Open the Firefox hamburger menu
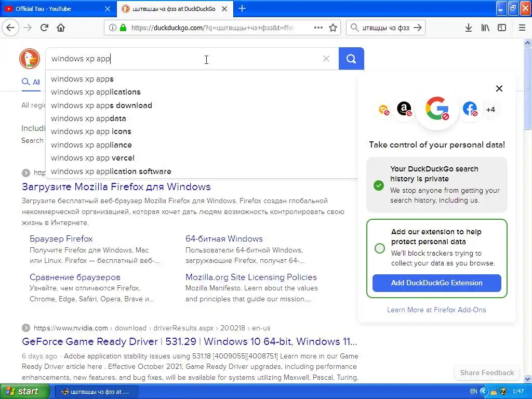The image size is (532, 399). click(x=522, y=28)
